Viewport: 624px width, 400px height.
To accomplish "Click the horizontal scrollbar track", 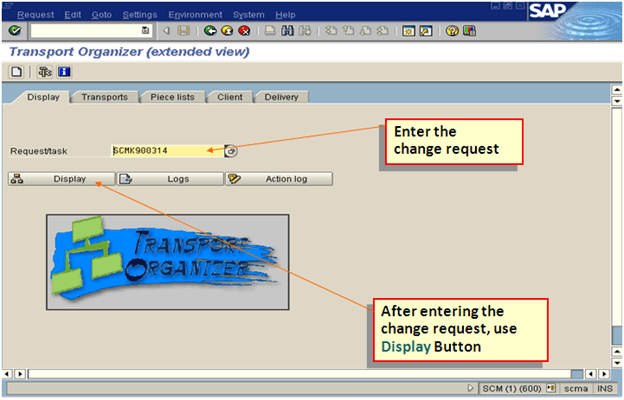I will click(x=300, y=373).
